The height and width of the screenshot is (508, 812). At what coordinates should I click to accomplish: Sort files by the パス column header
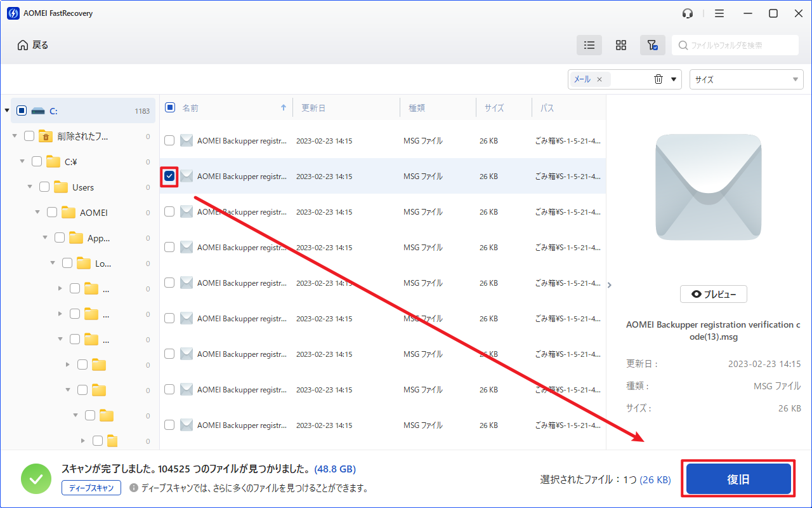[x=547, y=108]
